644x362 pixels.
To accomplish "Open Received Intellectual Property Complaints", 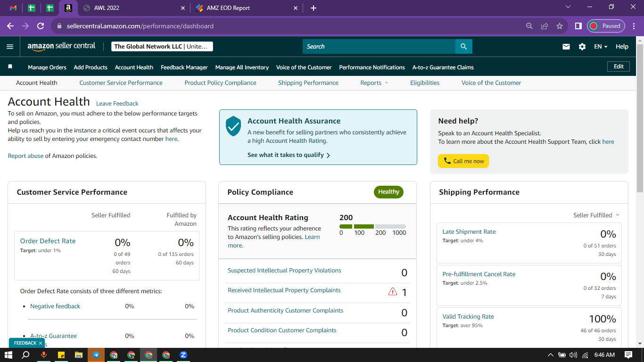I will [x=284, y=290].
